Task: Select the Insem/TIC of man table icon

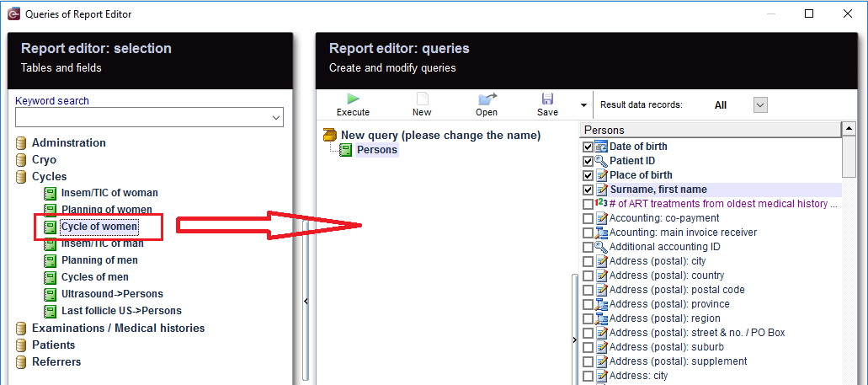Action: [51, 243]
